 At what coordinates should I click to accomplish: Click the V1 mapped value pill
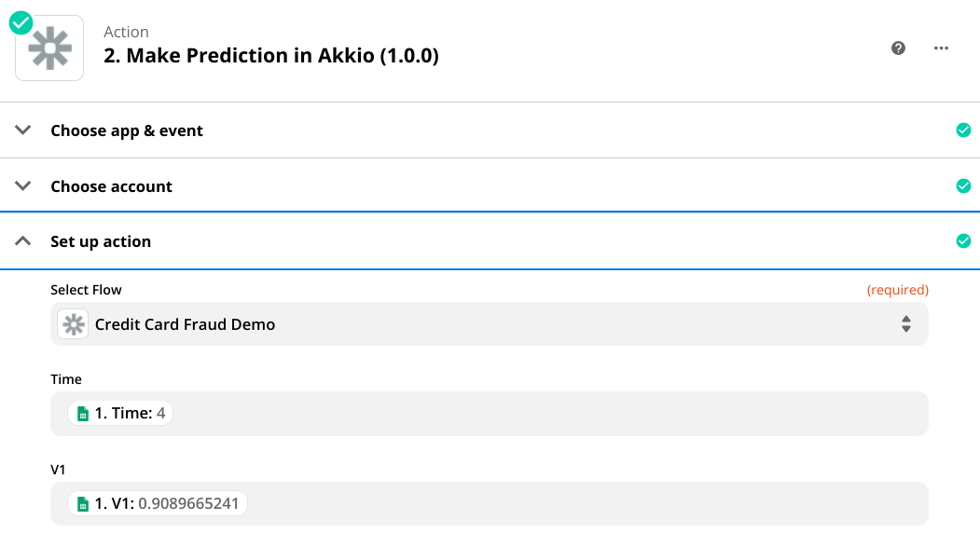[x=159, y=504]
